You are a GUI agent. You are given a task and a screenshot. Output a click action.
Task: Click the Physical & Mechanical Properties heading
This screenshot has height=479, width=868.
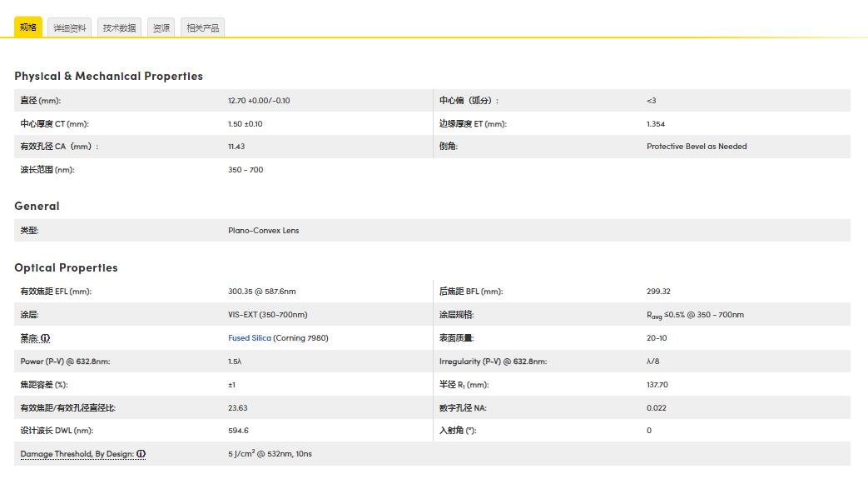[108, 76]
